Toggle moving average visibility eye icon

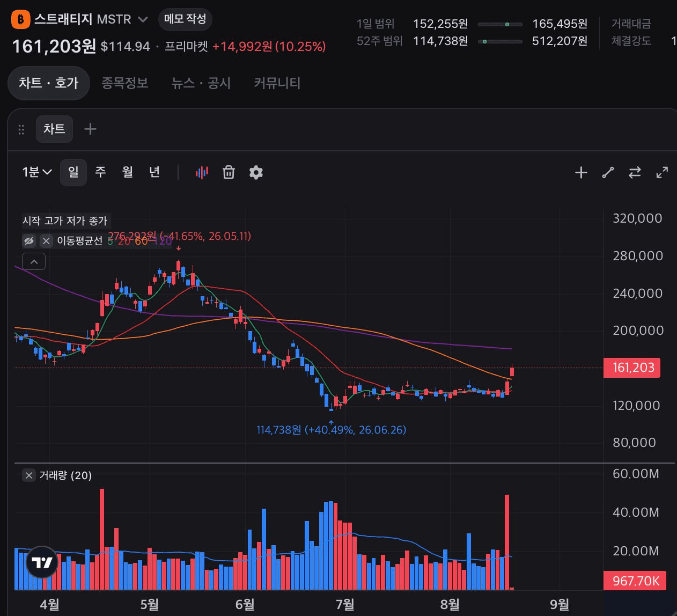click(29, 241)
